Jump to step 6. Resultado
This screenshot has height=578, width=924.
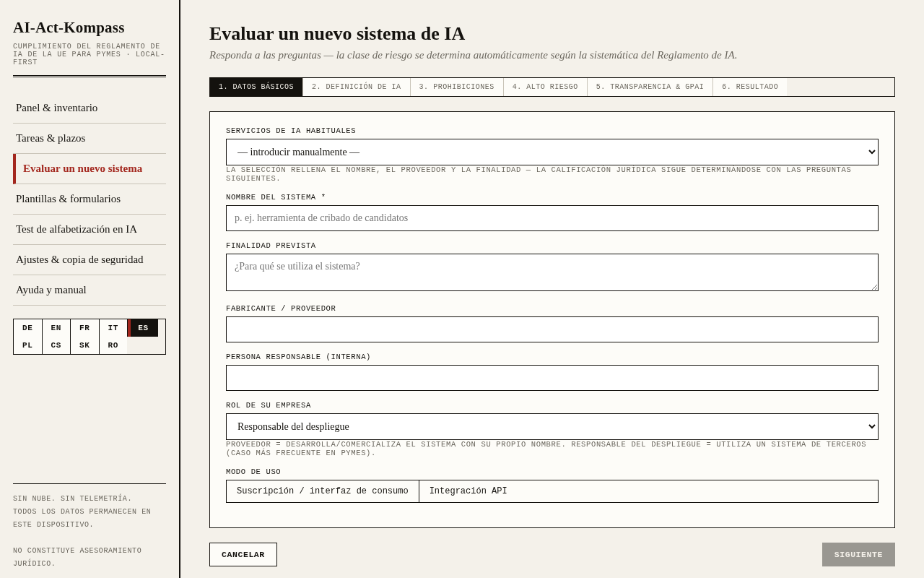click(750, 87)
